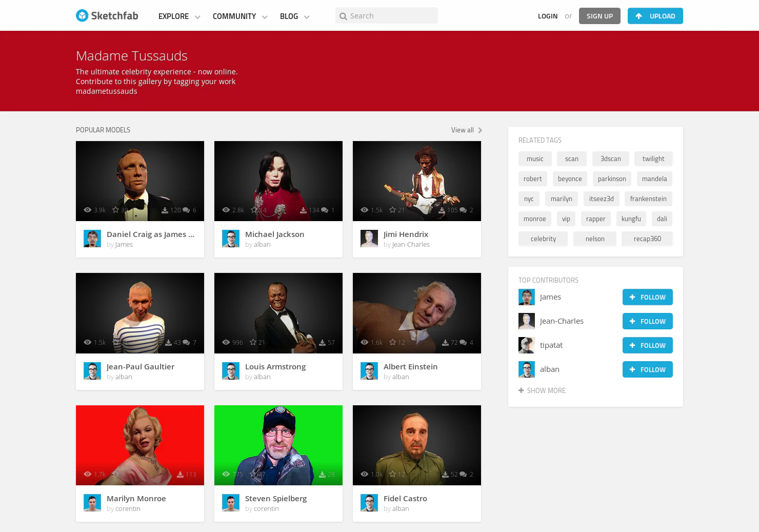Click alban's avatar on Albert Einstein card
759x532 pixels.
pyautogui.click(x=369, y=371)
